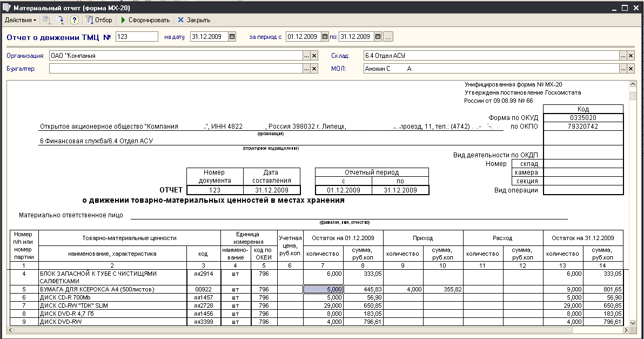644x339 pixels.
Task: Select code cell яя1457
Action: coord(204,297)
